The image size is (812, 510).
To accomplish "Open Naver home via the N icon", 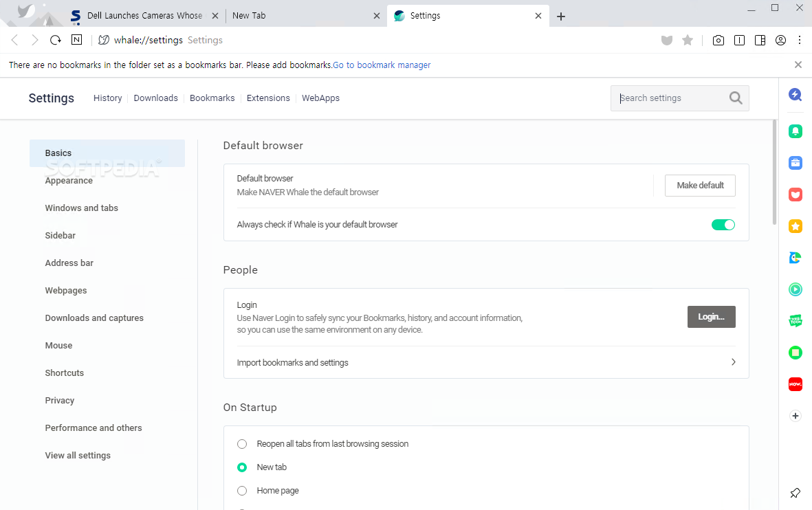I will (76, 40).
